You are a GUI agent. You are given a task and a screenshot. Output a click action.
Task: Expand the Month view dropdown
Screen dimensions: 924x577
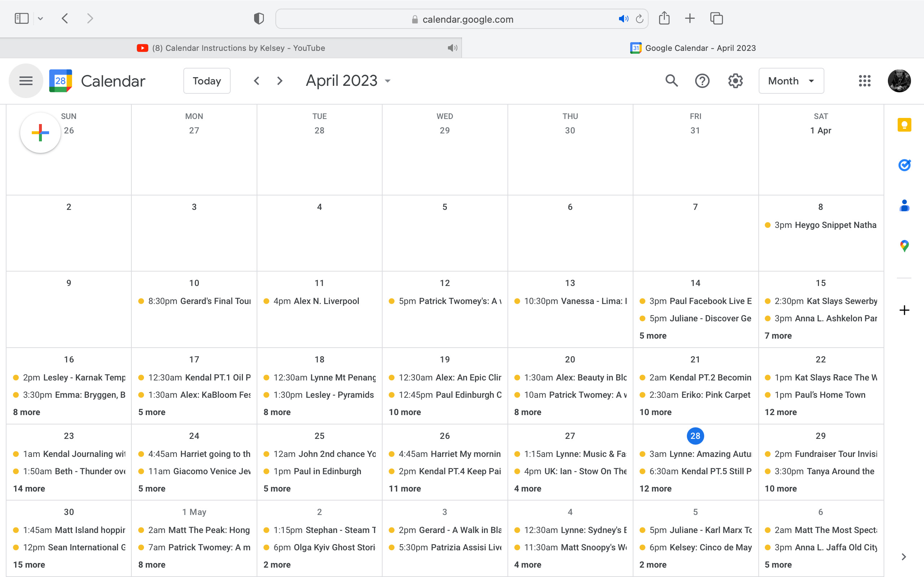coord(791,81)
